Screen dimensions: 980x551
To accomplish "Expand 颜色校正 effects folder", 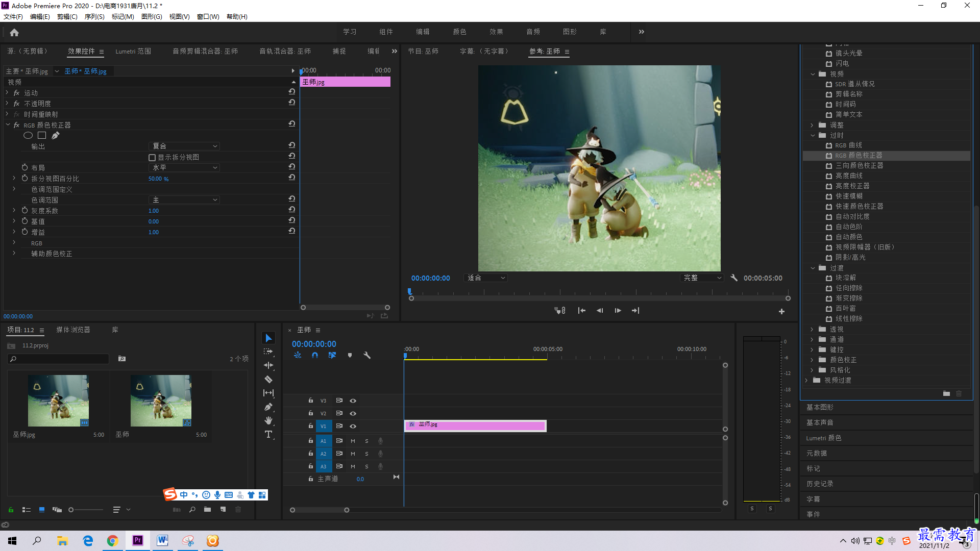I will 812,360.
